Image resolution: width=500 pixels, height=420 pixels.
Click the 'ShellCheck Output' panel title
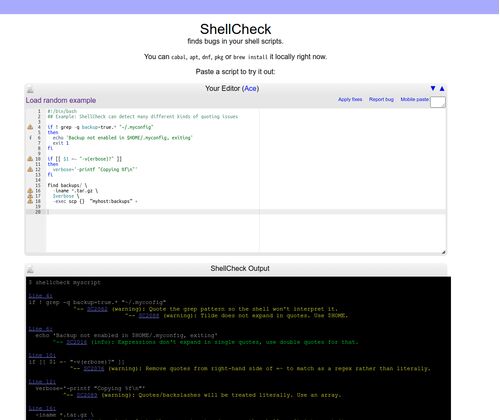pos(240,268)
